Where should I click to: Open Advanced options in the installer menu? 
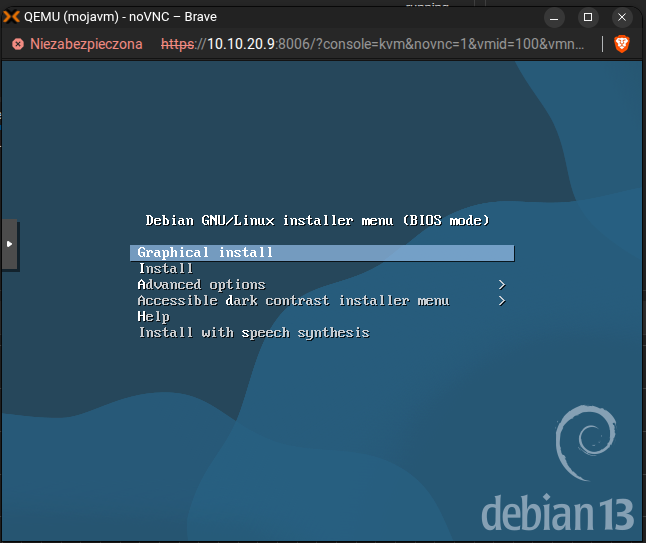tap(201, 285)
